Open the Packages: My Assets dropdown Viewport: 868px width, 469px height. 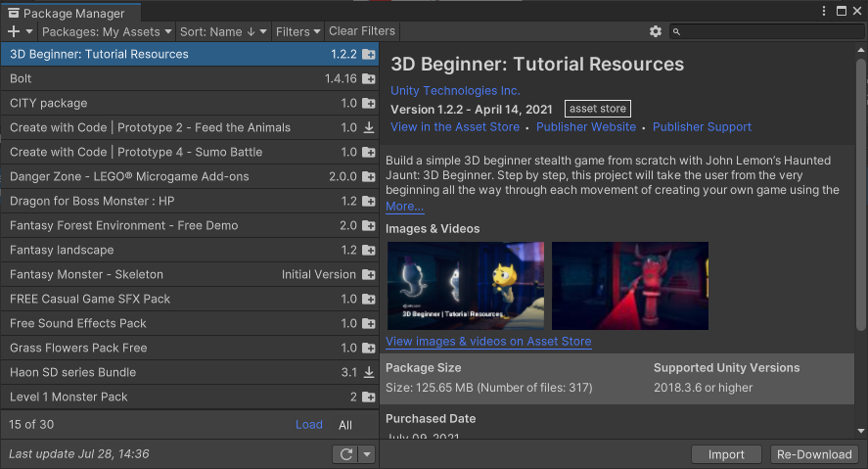pos(107,31)
